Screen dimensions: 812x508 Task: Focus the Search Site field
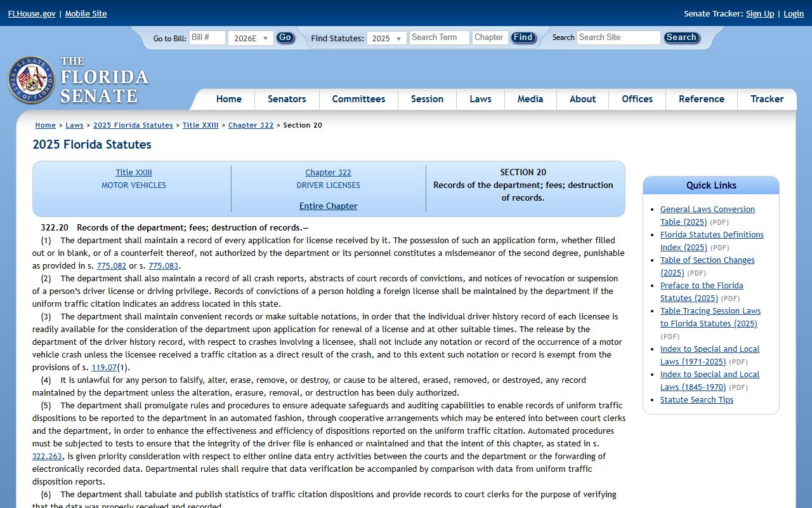(x=619, y=37)
